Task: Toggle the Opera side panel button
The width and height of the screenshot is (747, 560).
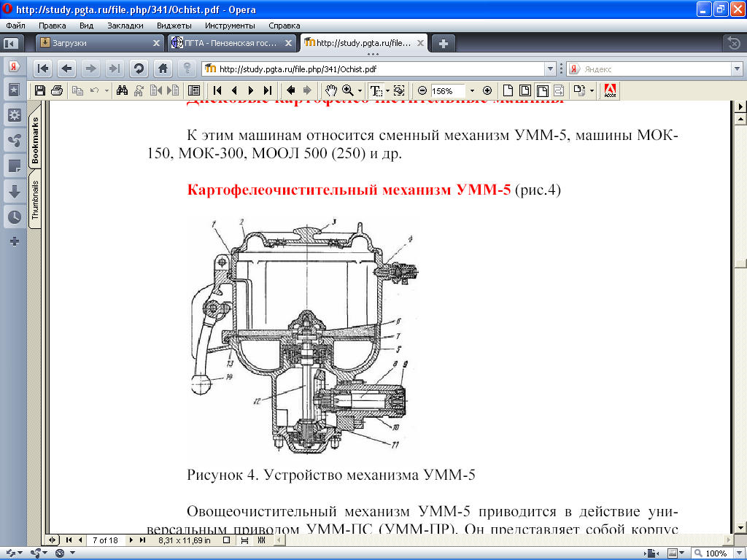Action: [10, 43]
